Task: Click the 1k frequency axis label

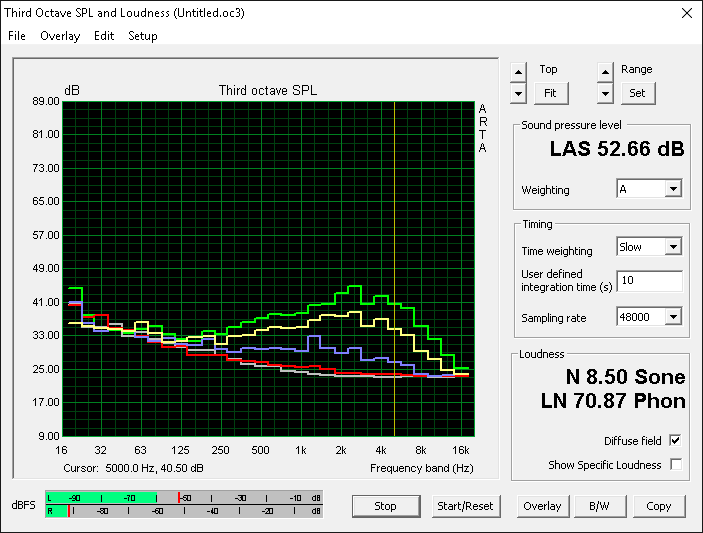Action: click(x=301, y=450)
